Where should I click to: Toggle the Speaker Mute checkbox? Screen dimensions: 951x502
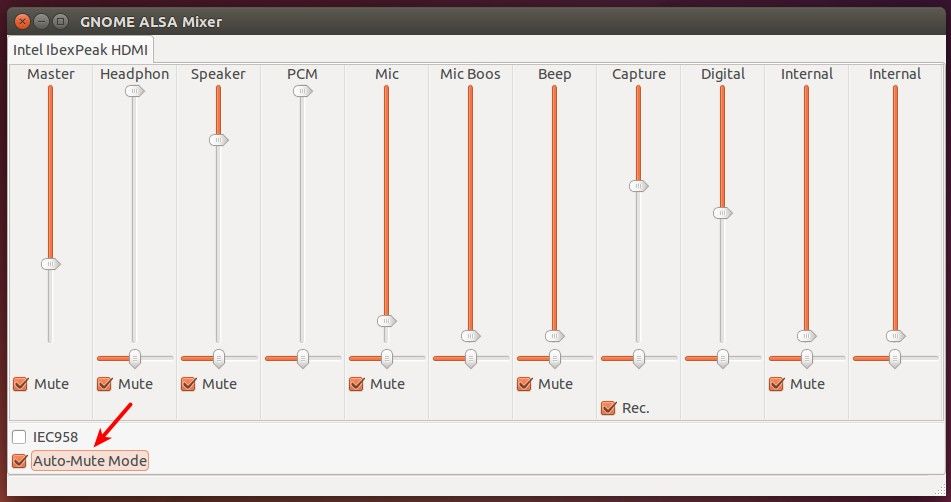point(189,384)
